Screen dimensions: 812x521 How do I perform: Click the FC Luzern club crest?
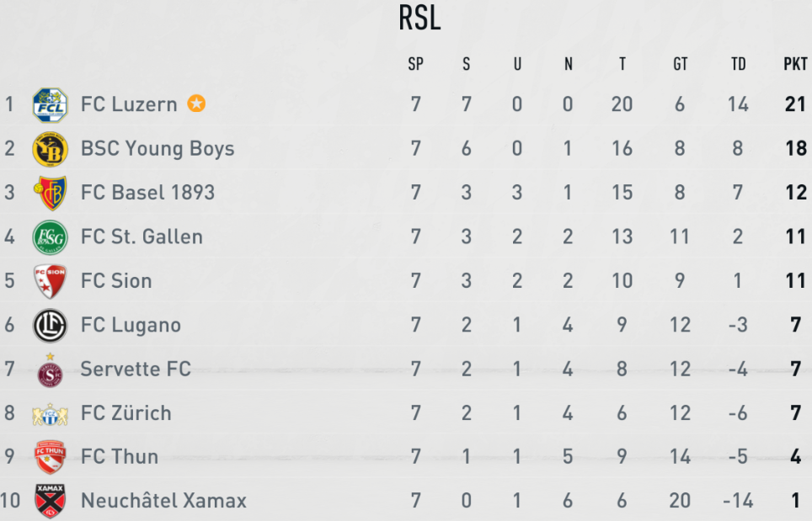(x=50, y=105)
